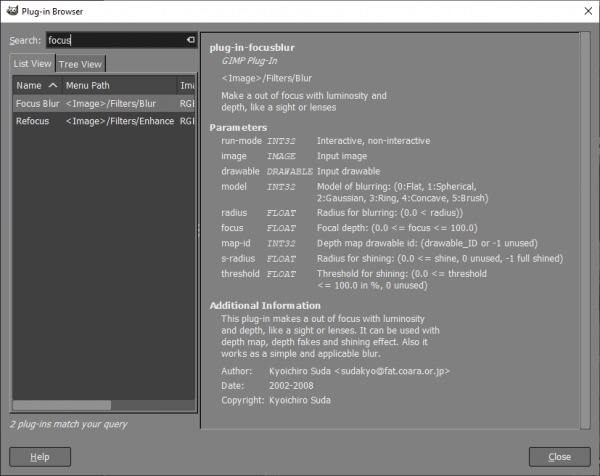Click the GIMP Wilber icon in title bar
This screenshot has height=476, width=600.
point(12,10)
